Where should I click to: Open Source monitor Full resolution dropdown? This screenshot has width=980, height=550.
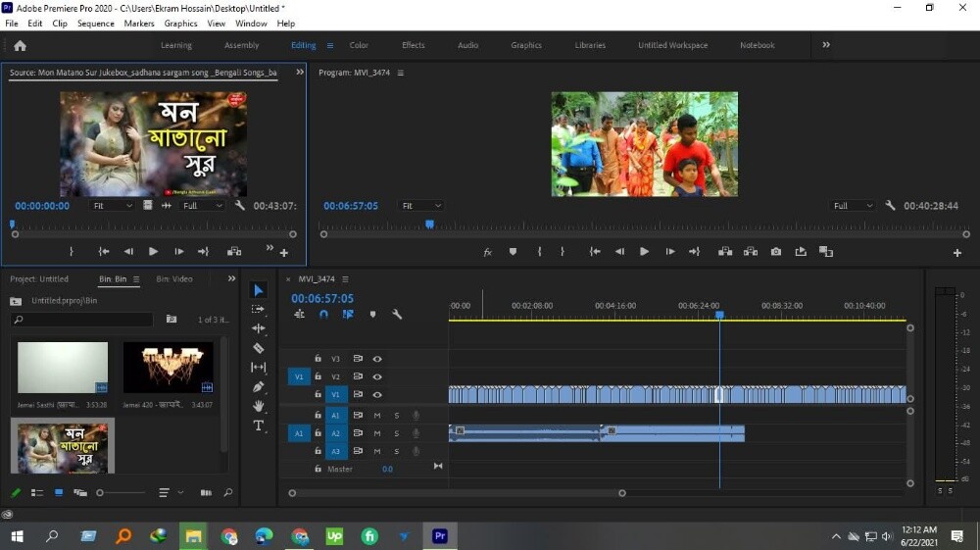point(203,206)
